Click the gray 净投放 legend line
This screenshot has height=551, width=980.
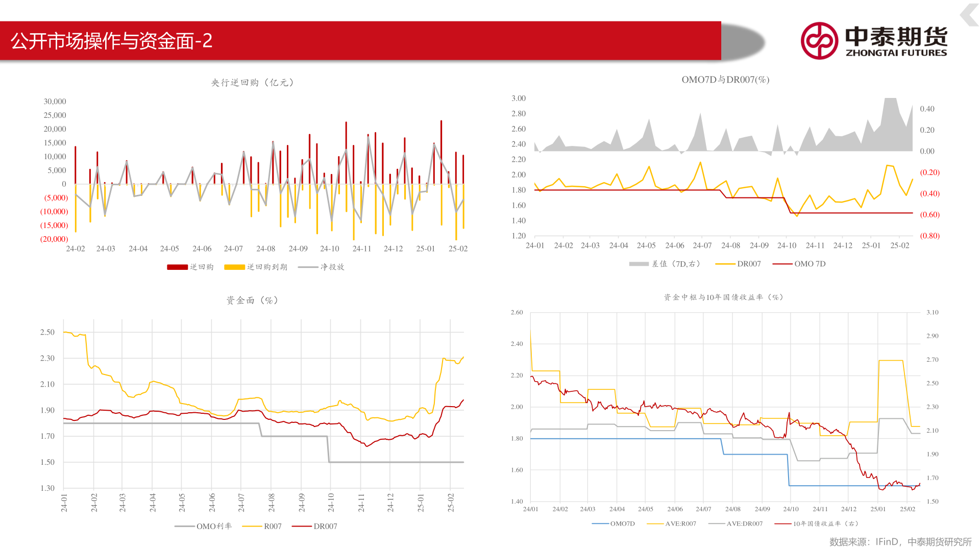point(308,267)
